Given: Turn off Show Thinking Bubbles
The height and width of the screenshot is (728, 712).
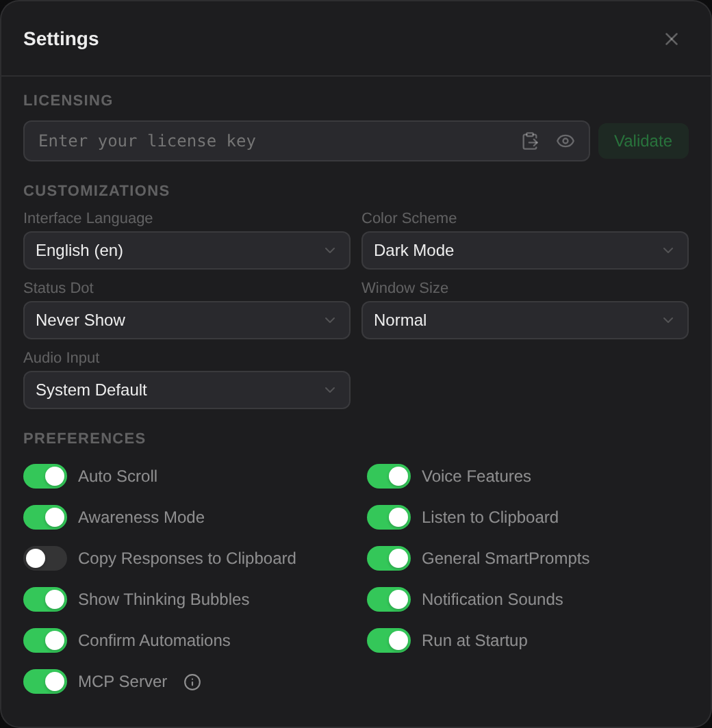Looking at the screenshot, I should click(x=45, y=599).
